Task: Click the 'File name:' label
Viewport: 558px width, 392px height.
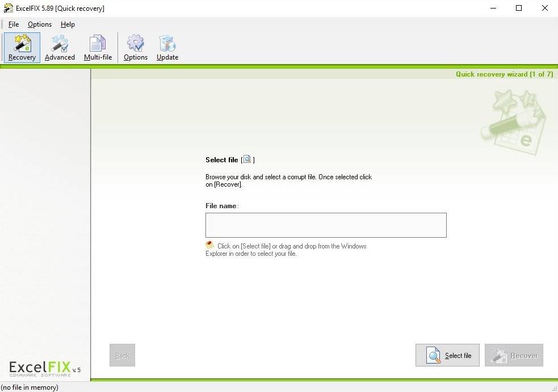Action: (222, 206)
